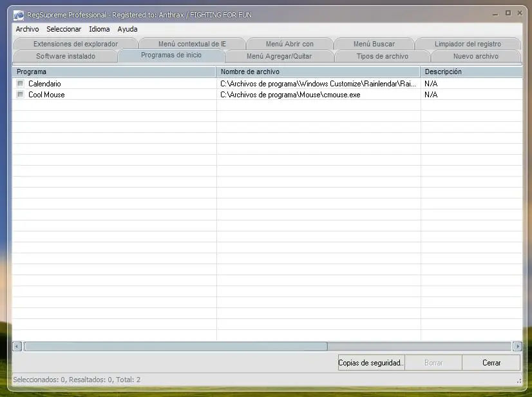
Task: Click N/A description in Calendario row
Action: [x=431, y=84]
